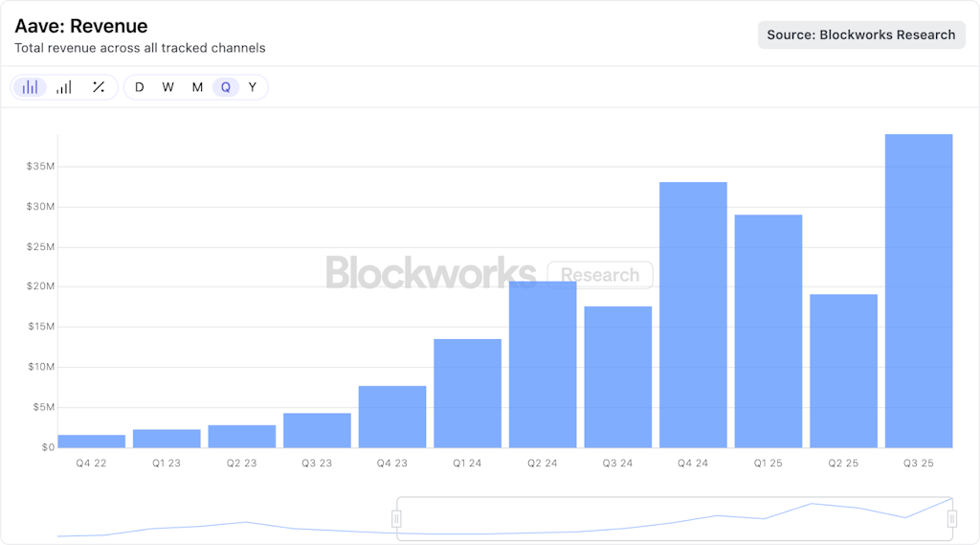Click the Q1 24 revenue bar

click(x=467, y=394)
